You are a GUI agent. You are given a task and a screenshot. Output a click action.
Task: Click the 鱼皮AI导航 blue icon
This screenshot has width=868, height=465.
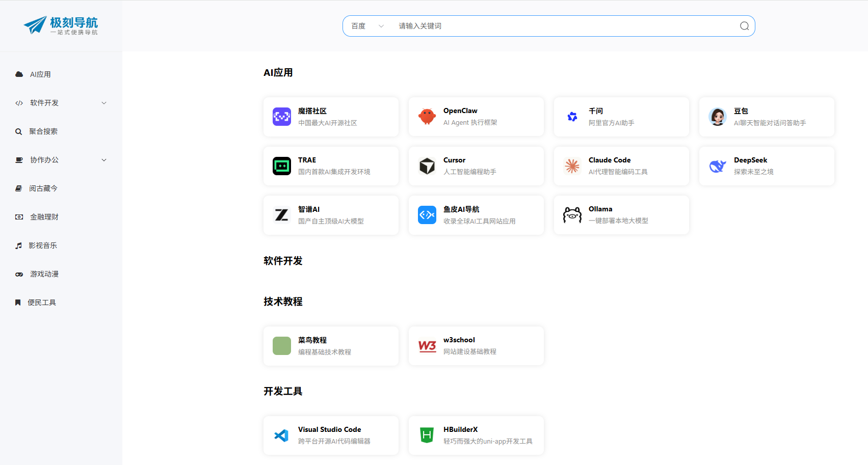click(x=427, y=215)
